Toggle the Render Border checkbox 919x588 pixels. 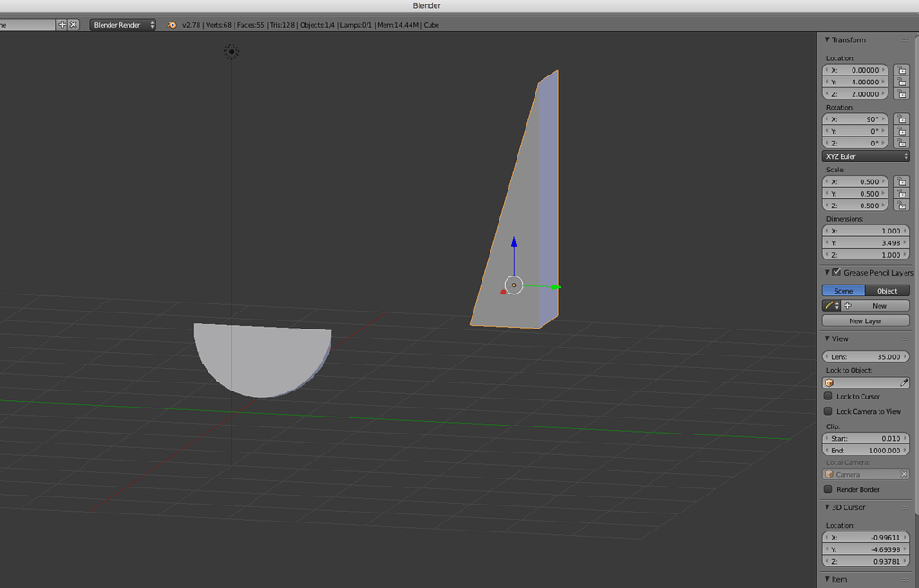pos(826,489)
